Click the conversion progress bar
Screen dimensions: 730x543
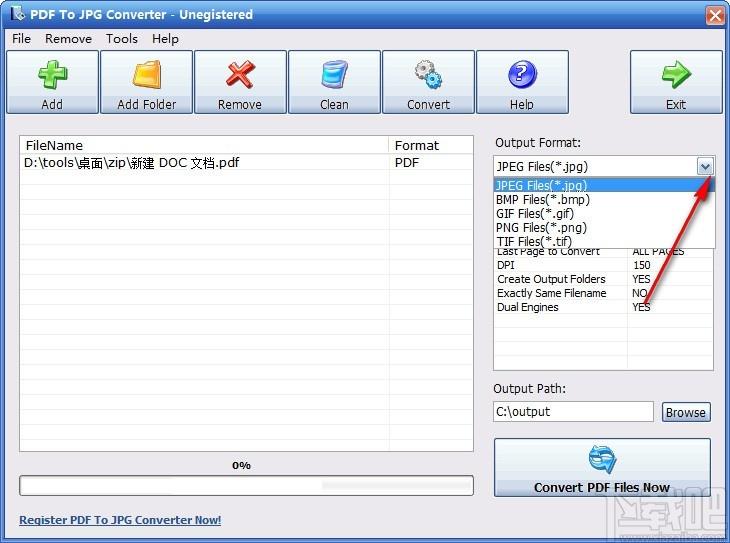tap(246, 486)
